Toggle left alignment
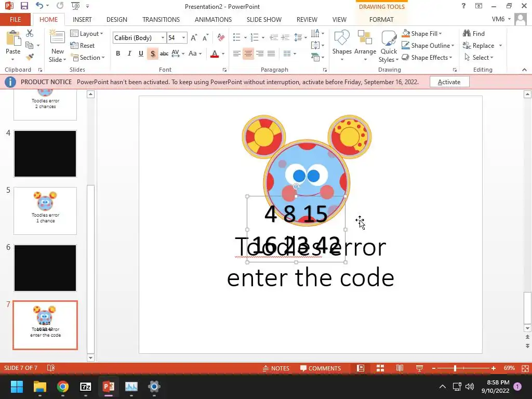Viewport: 532px width, 399px height. 237,54
